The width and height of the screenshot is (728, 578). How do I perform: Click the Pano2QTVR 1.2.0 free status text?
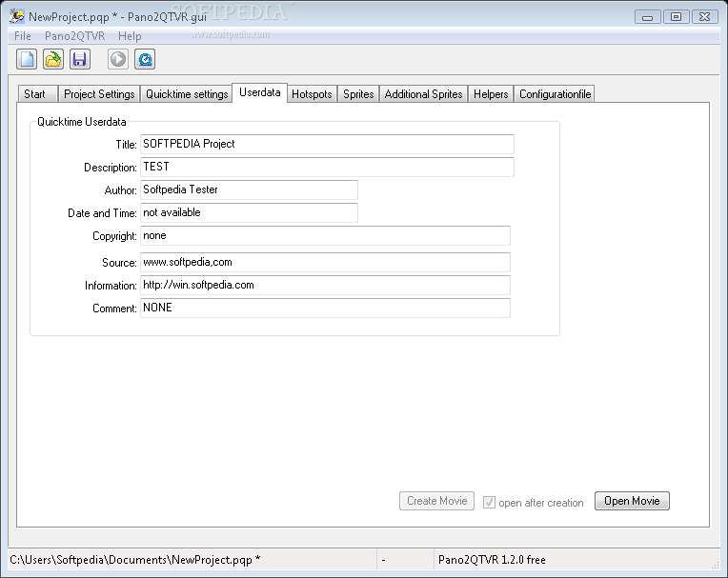[492, 560]
